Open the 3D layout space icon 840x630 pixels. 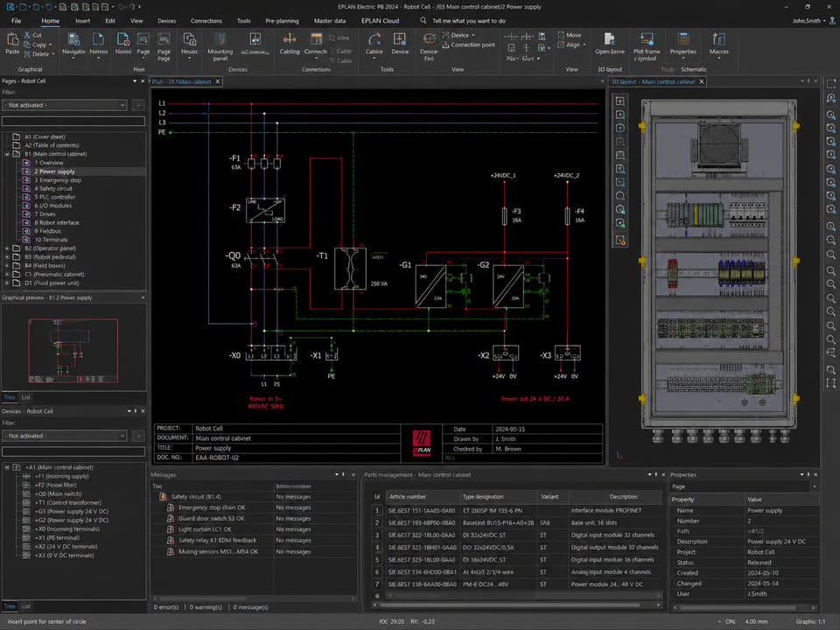(x=609, y=39)
